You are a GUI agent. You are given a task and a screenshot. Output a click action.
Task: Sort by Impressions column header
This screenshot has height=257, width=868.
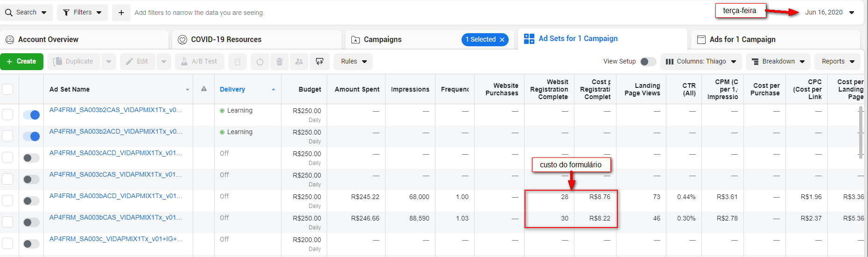(x=410, y=89)
